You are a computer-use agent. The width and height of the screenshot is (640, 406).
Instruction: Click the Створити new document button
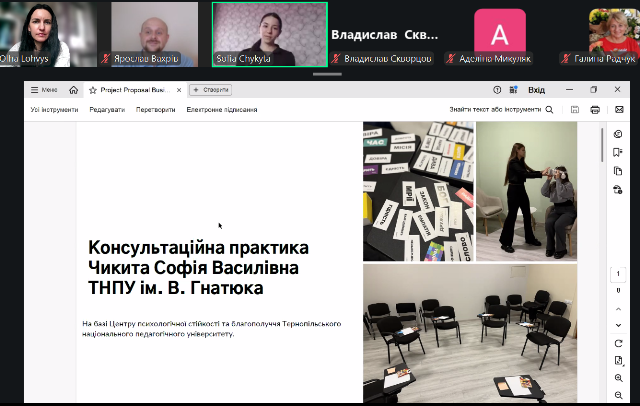[x=211, y=90]
